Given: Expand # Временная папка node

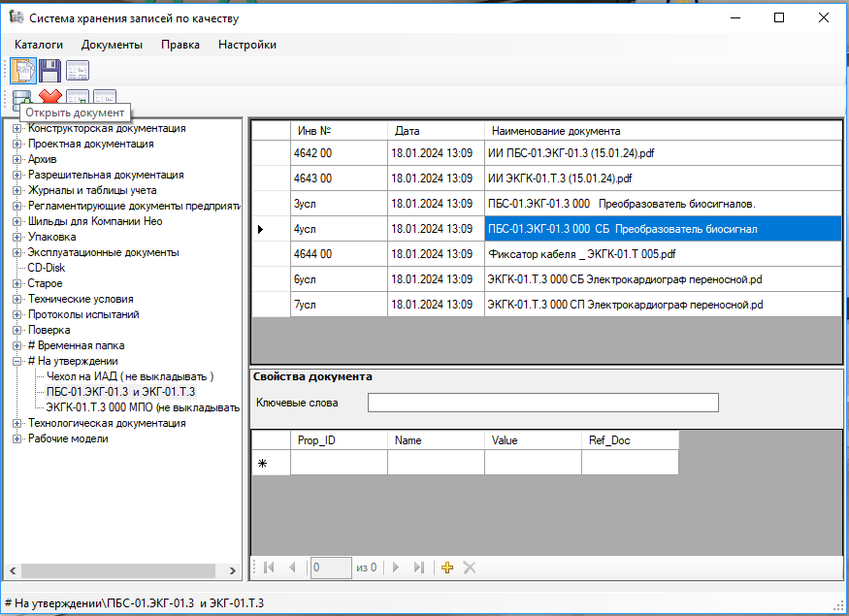Looking at the screenshot, I should pos(17,346).
